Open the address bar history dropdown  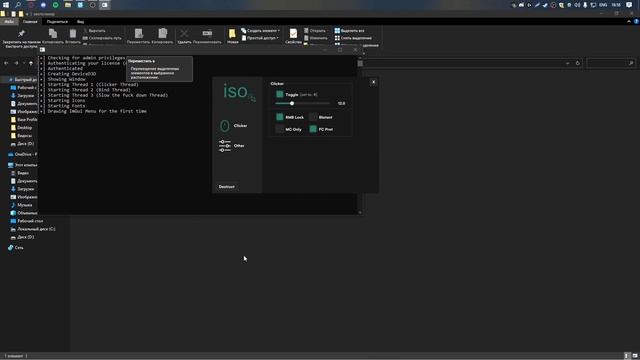pos(567,63)
